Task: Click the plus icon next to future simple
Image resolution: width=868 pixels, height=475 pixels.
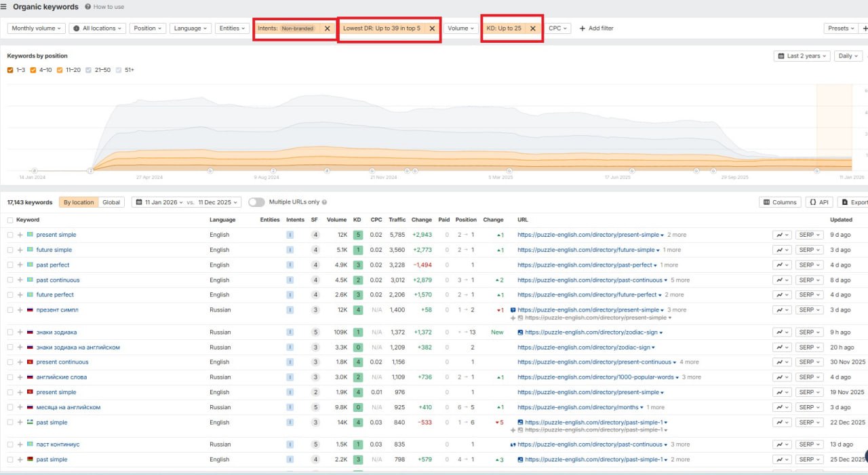Action: point(20,250)
